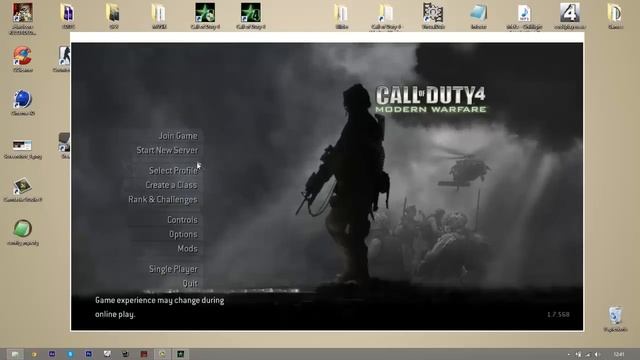Select the Counter-Strike desktop shortcut
The image size is (640, 360).
pyautogui.click(x=63, y=60)
